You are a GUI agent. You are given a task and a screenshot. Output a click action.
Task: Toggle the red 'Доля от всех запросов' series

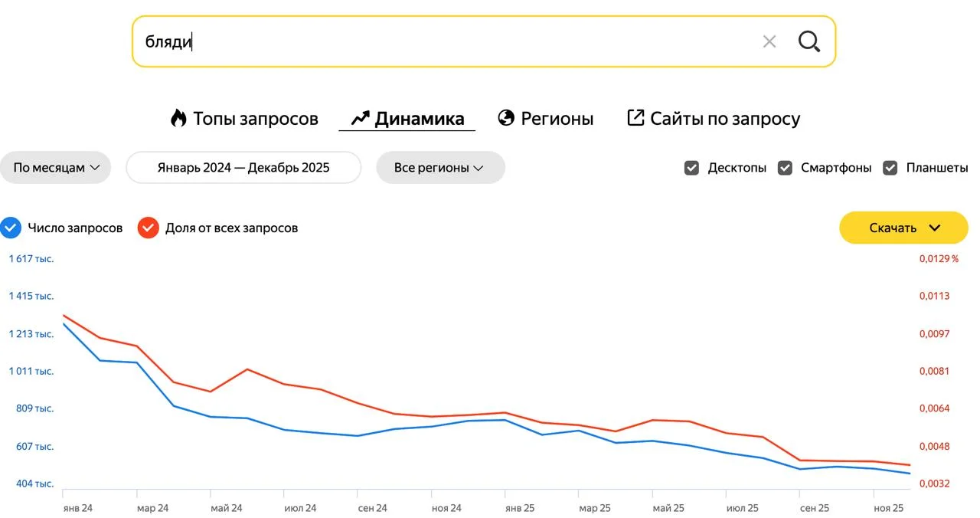point(148,228)
